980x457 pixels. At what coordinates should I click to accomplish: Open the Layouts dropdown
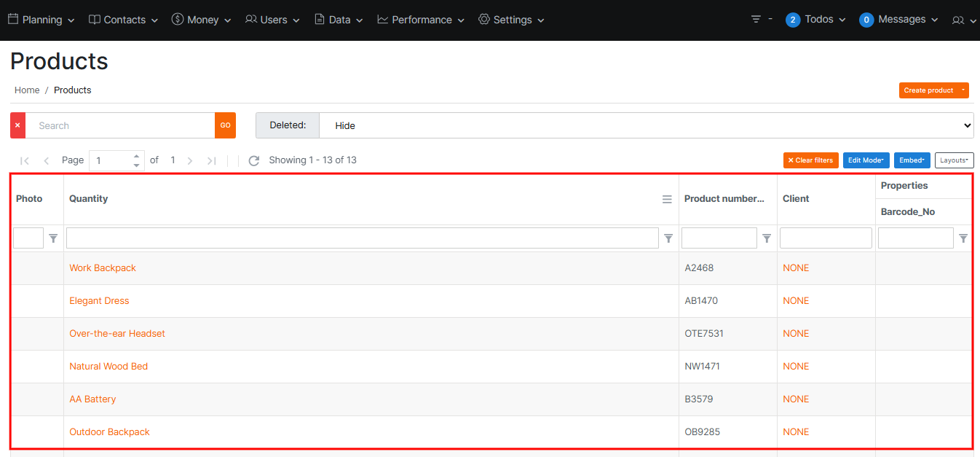[x=954, y=160]
